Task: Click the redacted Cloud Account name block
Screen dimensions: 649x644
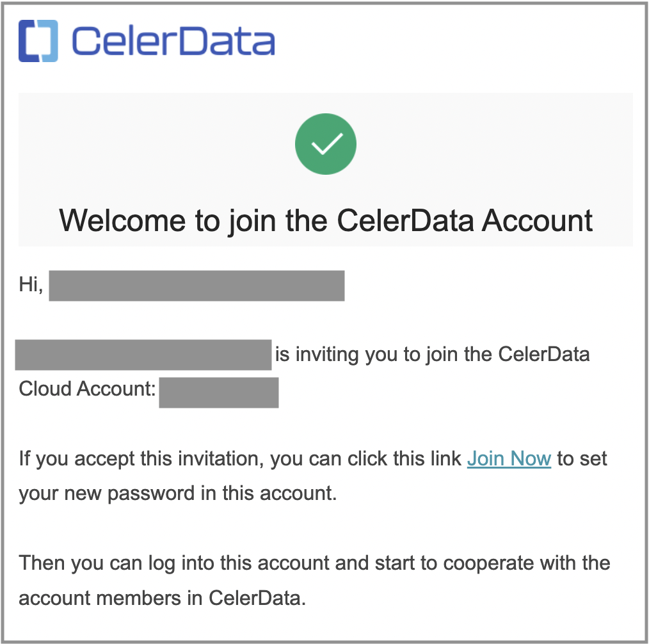Action: pyautogui.click(x=218, y=392)
